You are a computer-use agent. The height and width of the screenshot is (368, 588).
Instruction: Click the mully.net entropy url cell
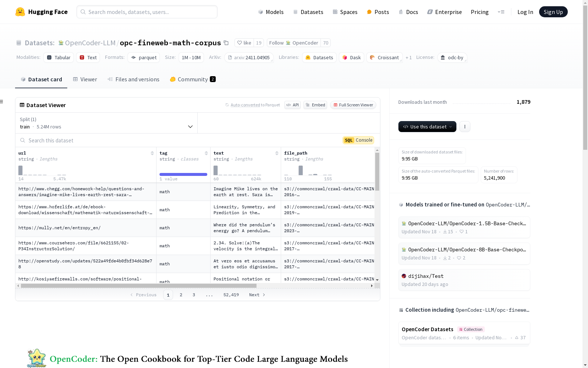pos(86,228)
